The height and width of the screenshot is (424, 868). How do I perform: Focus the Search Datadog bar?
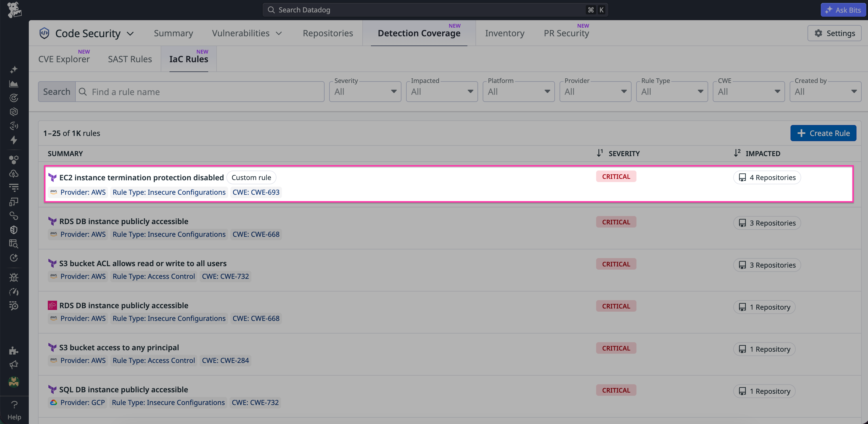point(435,10)
